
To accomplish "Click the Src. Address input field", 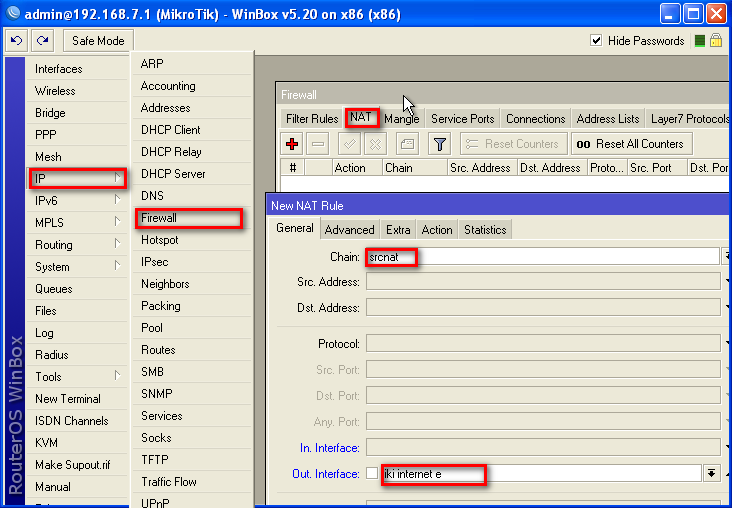I will [543, 282].
